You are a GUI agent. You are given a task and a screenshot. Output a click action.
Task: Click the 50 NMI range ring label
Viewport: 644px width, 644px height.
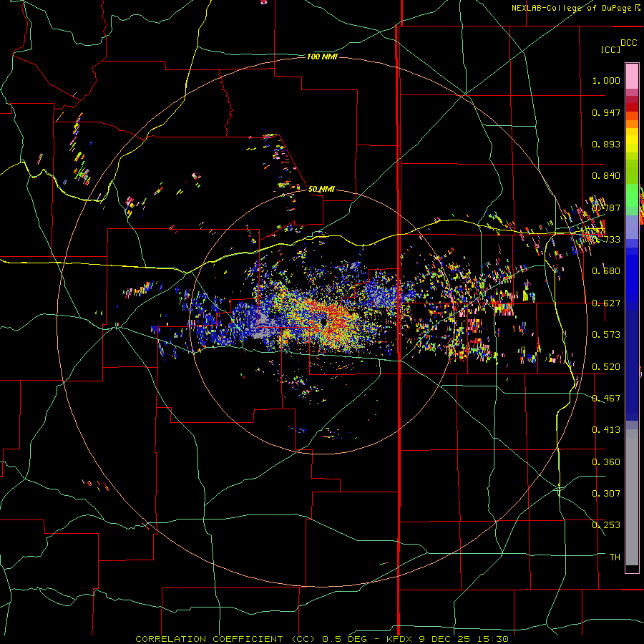(321, 189)
